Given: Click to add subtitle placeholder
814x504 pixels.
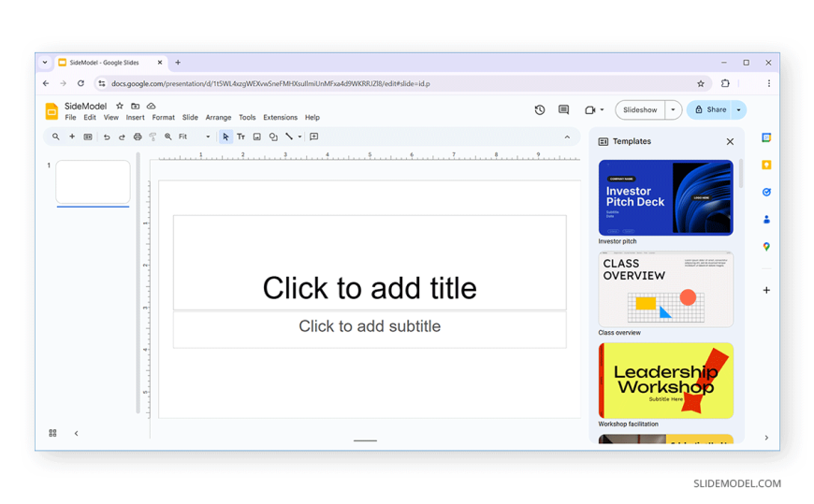Looking at the screenshot, I should coord(370,329).
